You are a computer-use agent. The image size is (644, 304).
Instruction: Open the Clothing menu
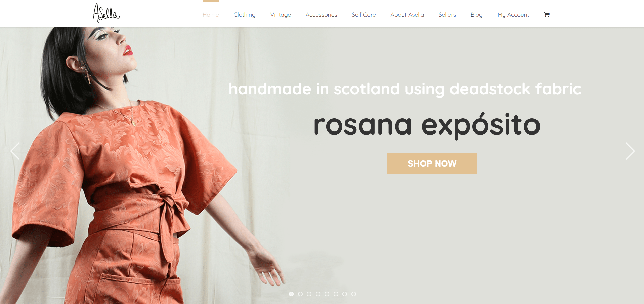click(x=245, y=15)
